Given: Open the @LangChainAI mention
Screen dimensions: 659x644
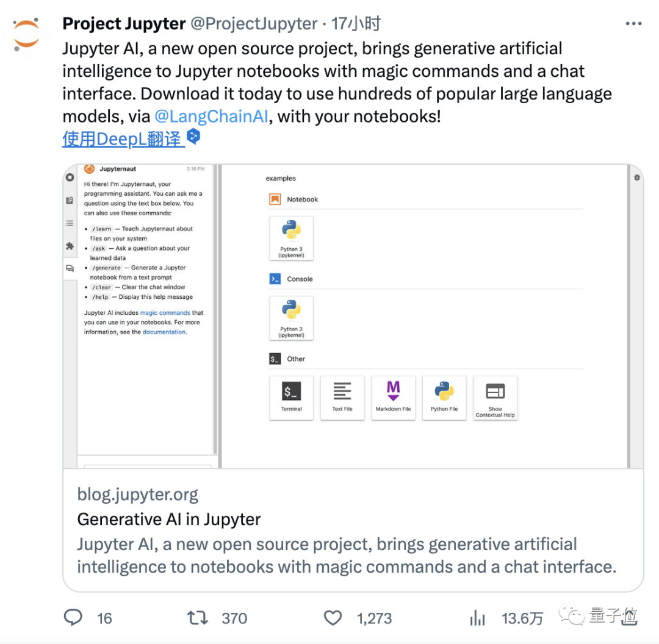Looking at the screenshot, I should pos(212,116).
